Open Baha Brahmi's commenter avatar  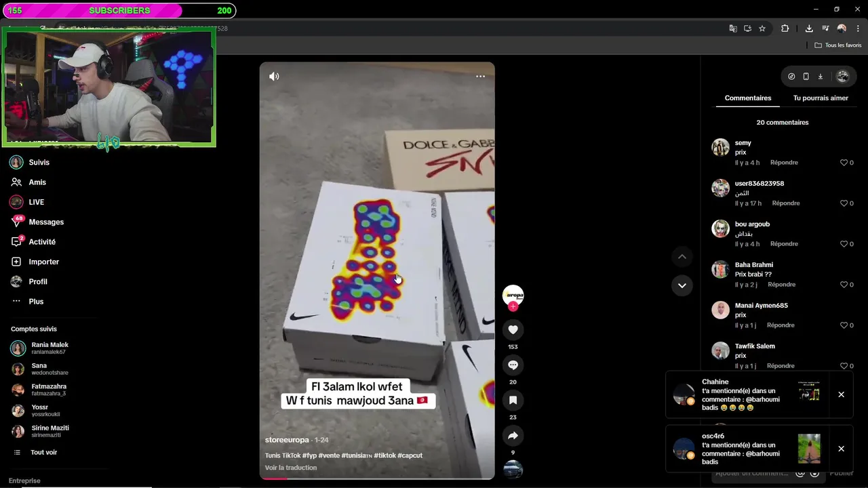(720, 269)
